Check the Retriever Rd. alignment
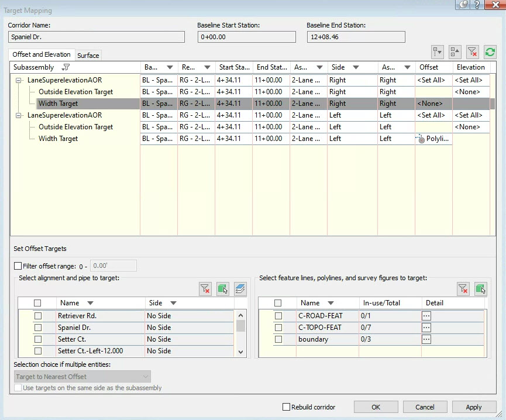The image size is (506, 420). 38,316
